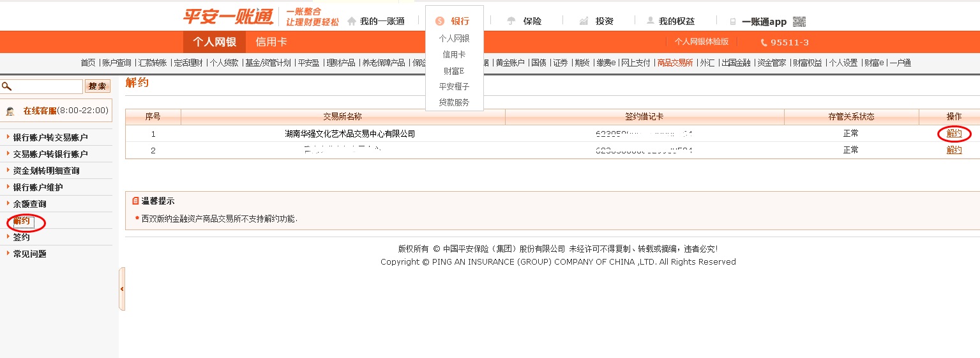This screenshot has height=358, width=980.
Task: Switch to the 个人网银 orange tab
Action: pyautogui.click(x=215, y=42)
